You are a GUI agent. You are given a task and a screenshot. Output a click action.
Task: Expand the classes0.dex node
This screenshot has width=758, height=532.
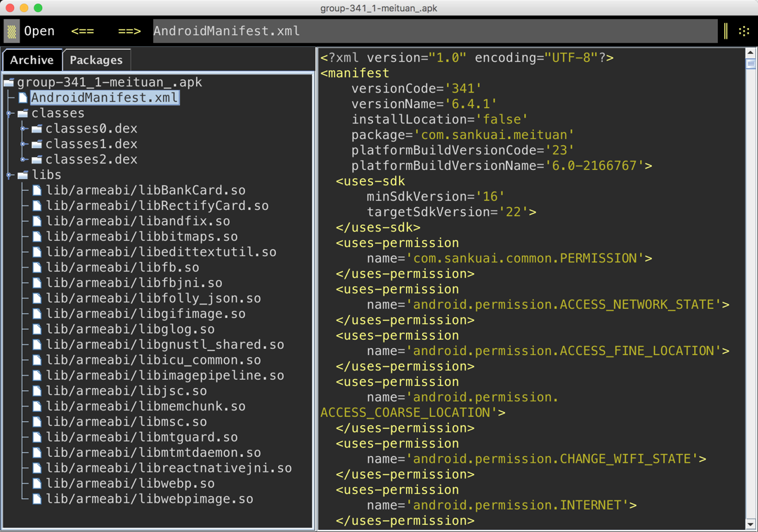pos(23,129)
